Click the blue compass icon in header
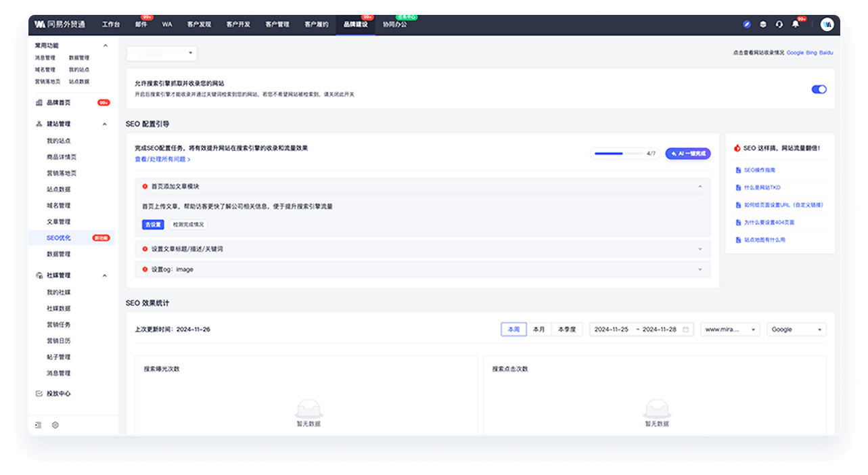Image resolution: width=868 pixels, height=475 pixels. coord(747,24)
